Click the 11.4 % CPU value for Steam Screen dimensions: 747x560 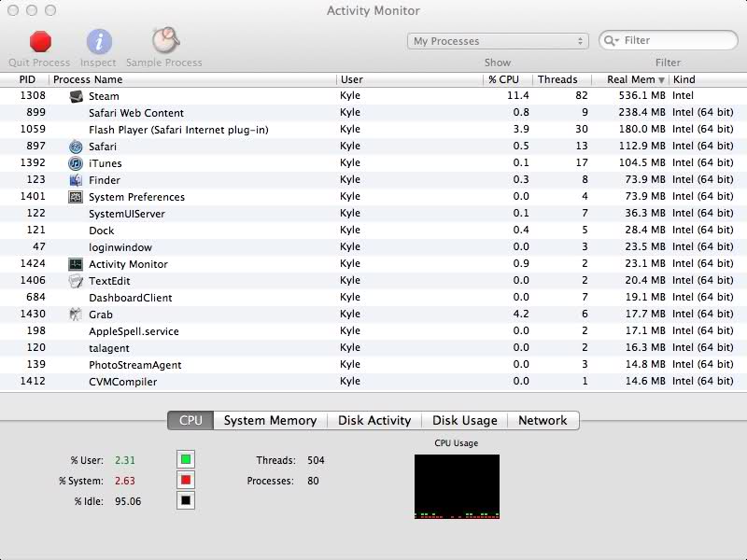(x=518, y=95)
